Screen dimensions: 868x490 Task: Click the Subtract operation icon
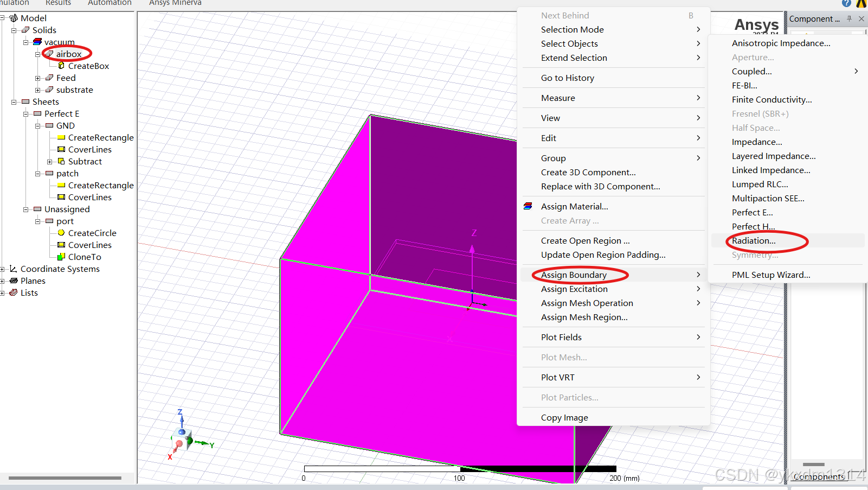(61, 161)
